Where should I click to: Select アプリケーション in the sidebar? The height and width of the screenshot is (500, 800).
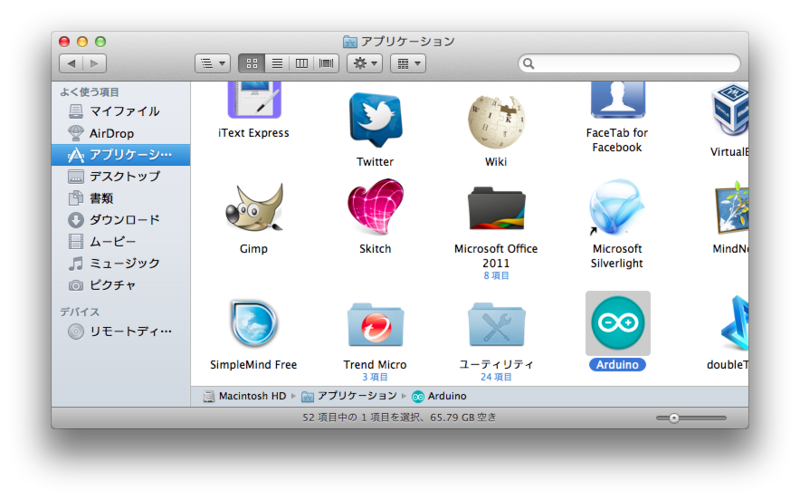click(121, 155)
